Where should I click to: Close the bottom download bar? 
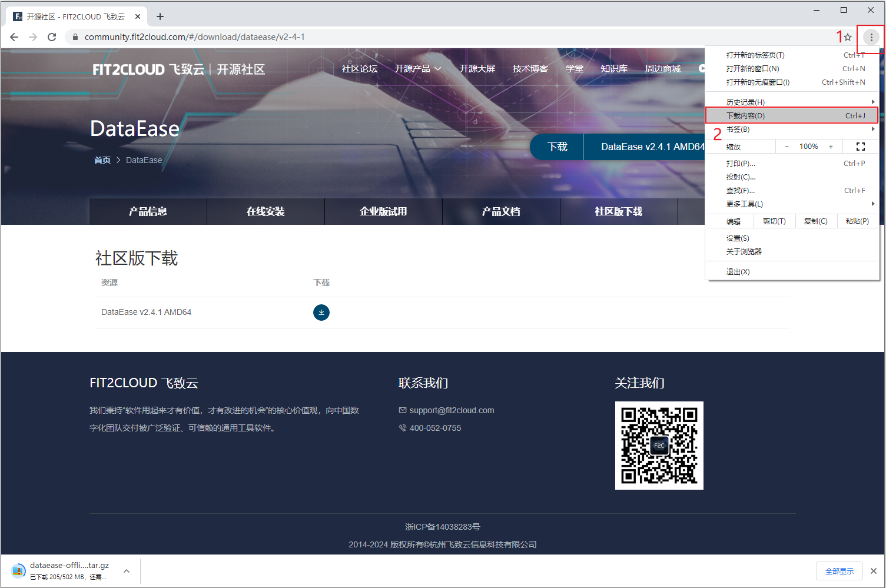coord(874,571)
